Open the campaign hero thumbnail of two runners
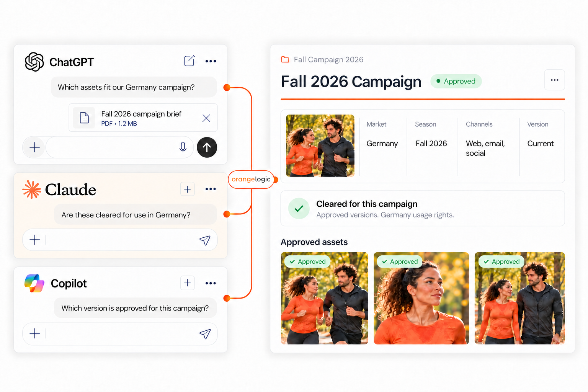588x392 pixels. click(x=320, y=145)
